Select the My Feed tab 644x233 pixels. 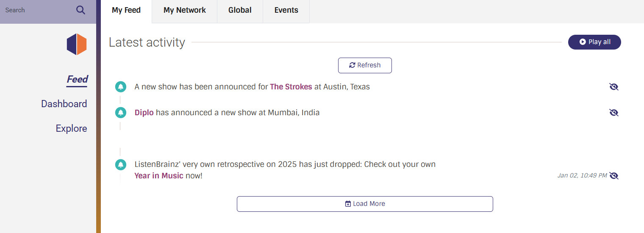pos(126,11)
